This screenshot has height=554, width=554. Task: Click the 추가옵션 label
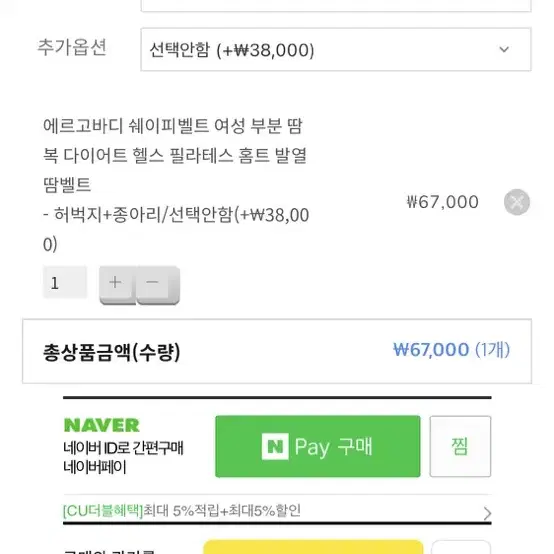pos(72,47)
